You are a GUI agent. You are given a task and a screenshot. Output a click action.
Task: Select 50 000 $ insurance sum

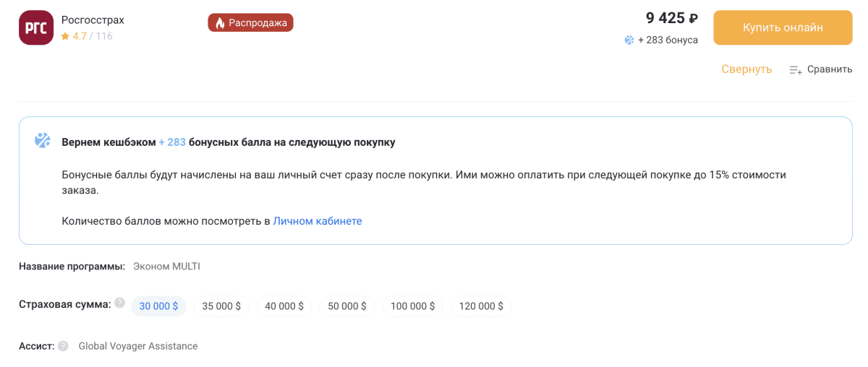point(347,306)
